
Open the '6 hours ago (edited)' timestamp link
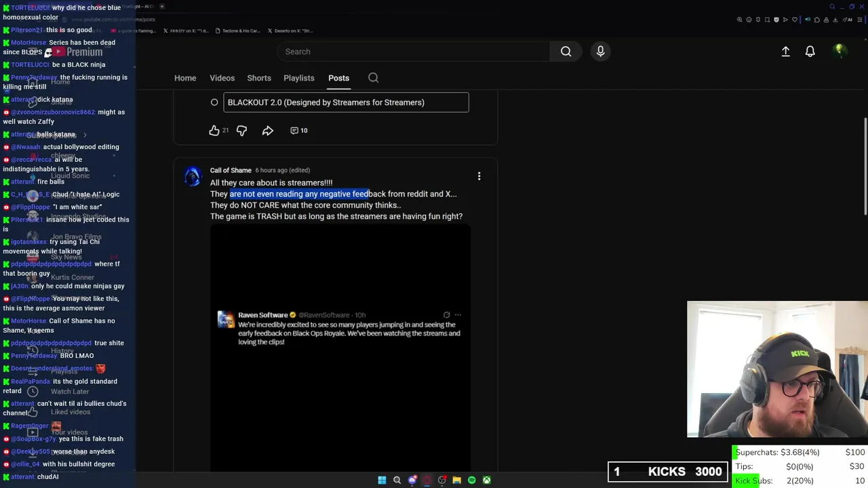pos(282,170)
